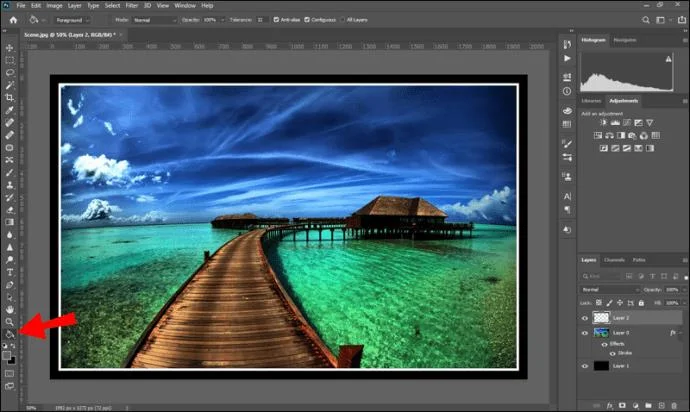Select the Move tool
The image size is (690, 412).
(10, 48)
